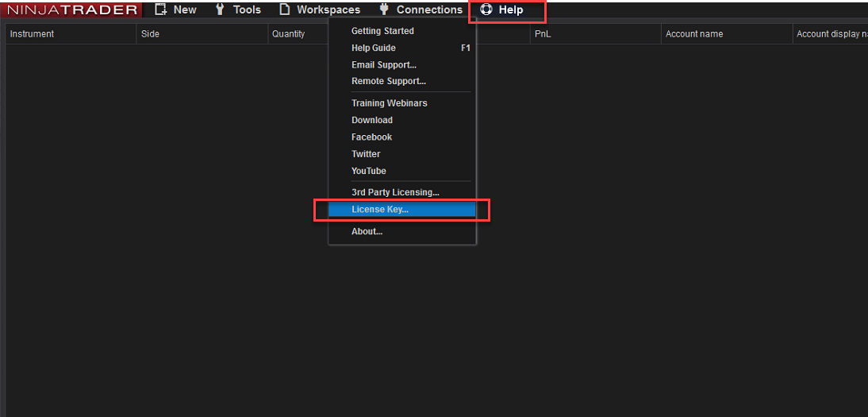
Task: Click the New window icon
Action: pos(160,10)
